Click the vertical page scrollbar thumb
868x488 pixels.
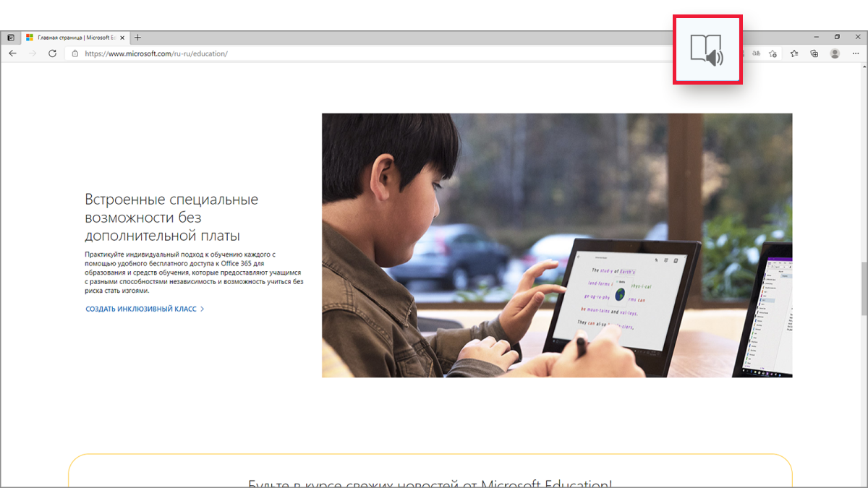[864, 288]
